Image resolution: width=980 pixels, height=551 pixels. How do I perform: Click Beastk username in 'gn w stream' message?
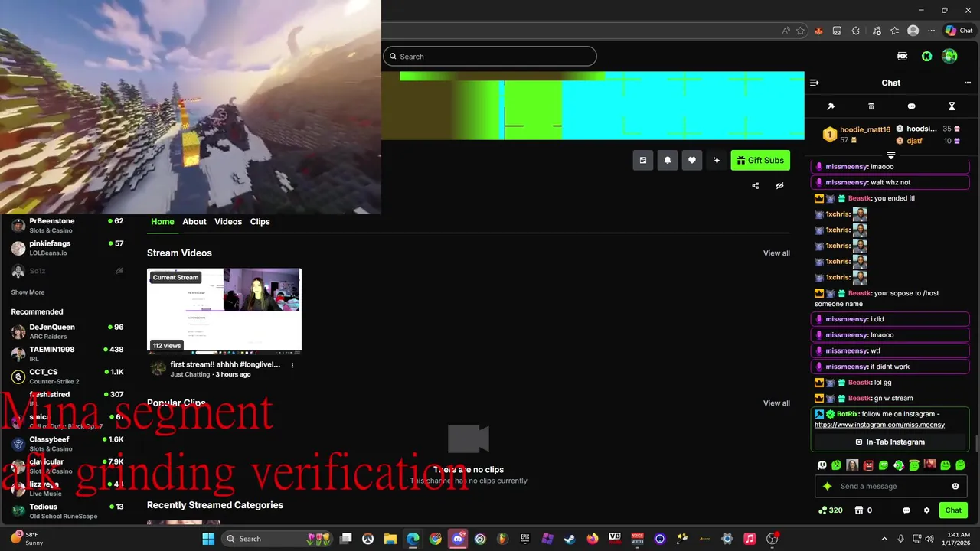point(860,398)
